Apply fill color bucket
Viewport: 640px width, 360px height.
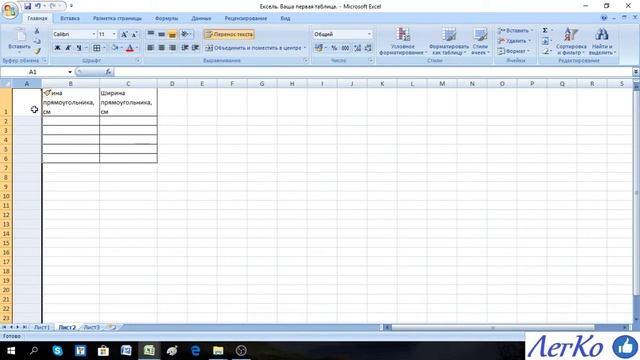click(x=115, y=48)
